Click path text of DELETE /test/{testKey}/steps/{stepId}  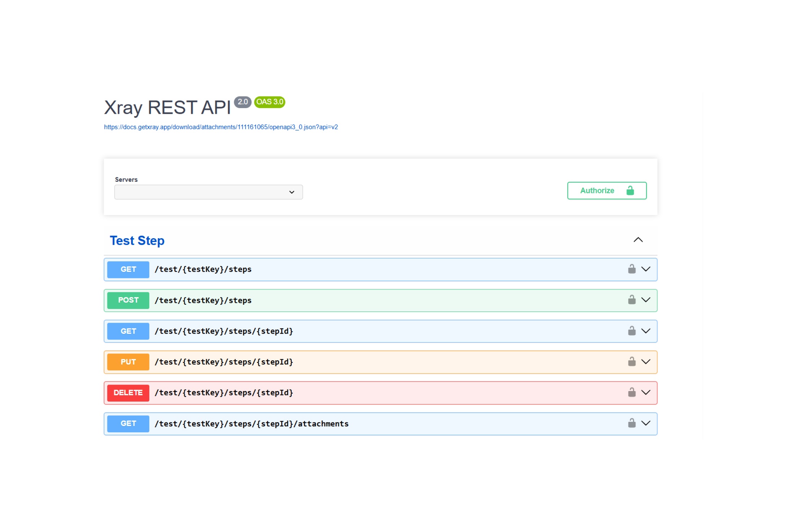224,392
